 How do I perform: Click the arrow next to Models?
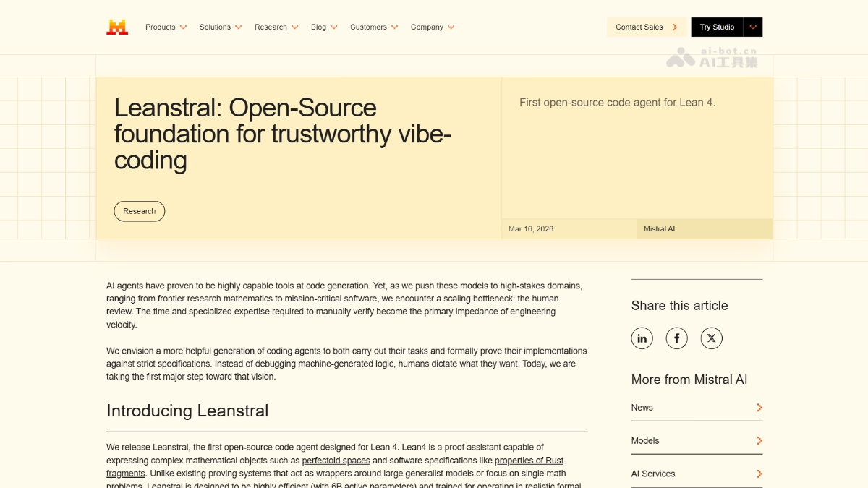pos(759,441)
